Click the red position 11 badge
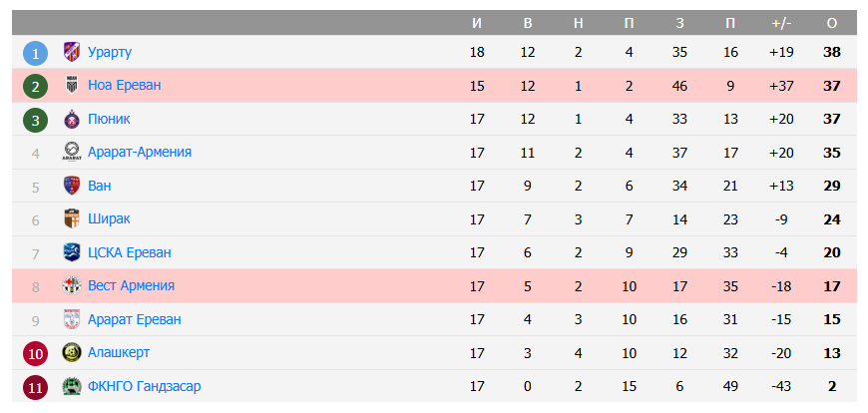 (x=35, y=387)
